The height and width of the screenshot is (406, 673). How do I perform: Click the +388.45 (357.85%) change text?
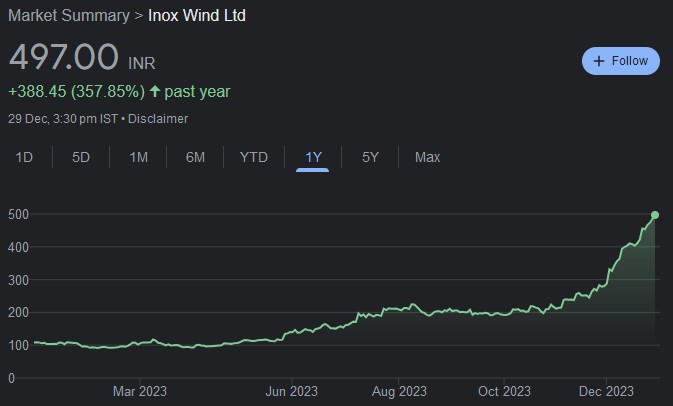[x=76, y=91]
